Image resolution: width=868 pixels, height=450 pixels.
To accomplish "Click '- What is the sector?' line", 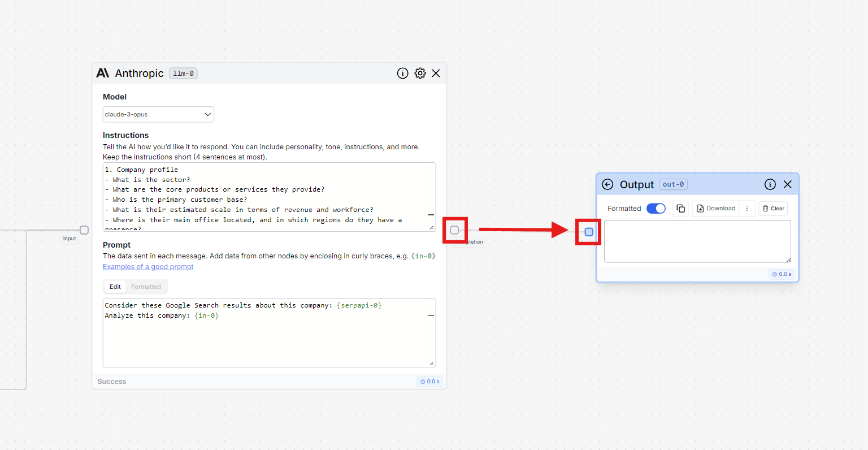I will coord(147,180).
